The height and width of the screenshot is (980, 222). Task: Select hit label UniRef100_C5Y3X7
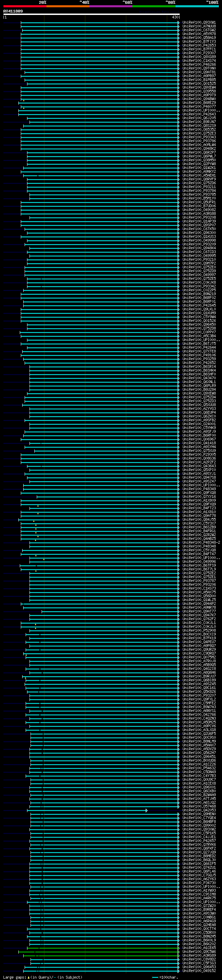click(199, 523)
